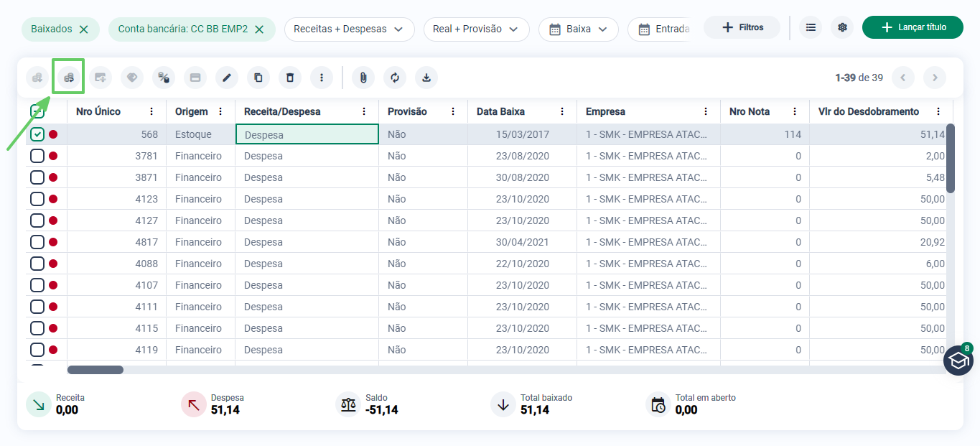Open the list view icon near Filtros
Screen dimensions: 980x446
click(811, 27)
